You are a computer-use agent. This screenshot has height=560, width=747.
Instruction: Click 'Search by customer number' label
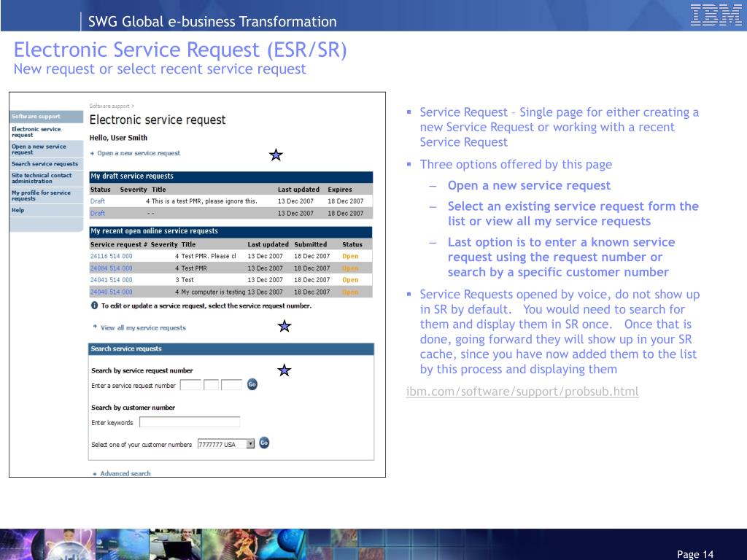pyautogui.click(x=133, y=408)
